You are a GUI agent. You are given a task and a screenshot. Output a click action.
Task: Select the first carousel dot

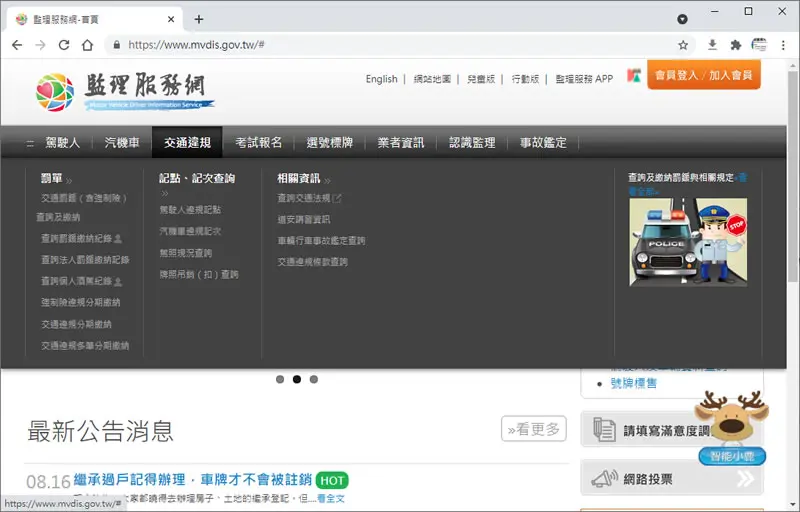point(280,379)
